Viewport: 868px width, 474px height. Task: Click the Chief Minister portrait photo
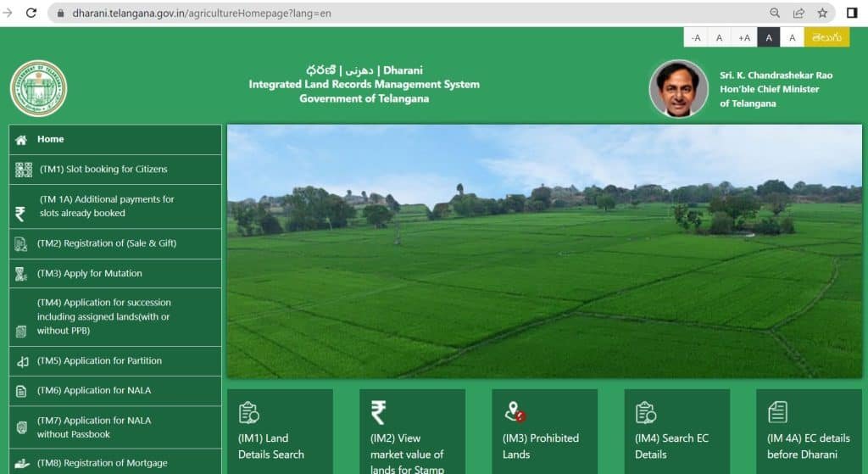click(x=679, y=88)
